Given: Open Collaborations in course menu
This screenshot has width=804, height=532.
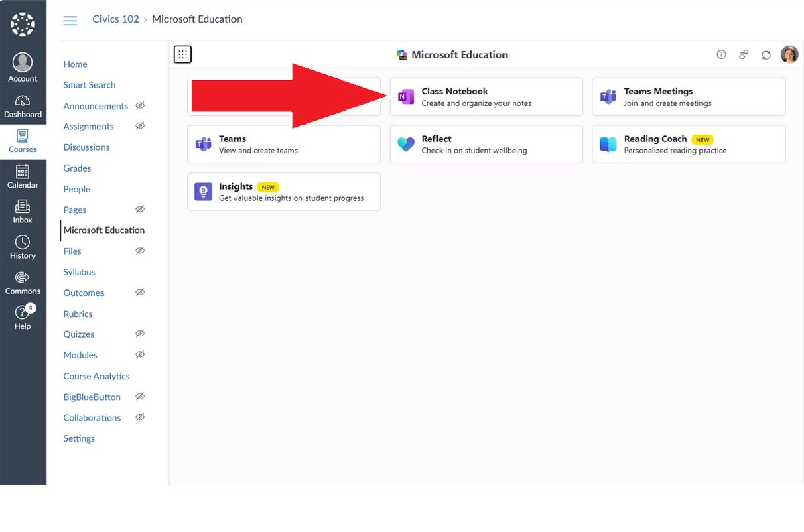Looking at the screenshot, I should pos(92,417).
